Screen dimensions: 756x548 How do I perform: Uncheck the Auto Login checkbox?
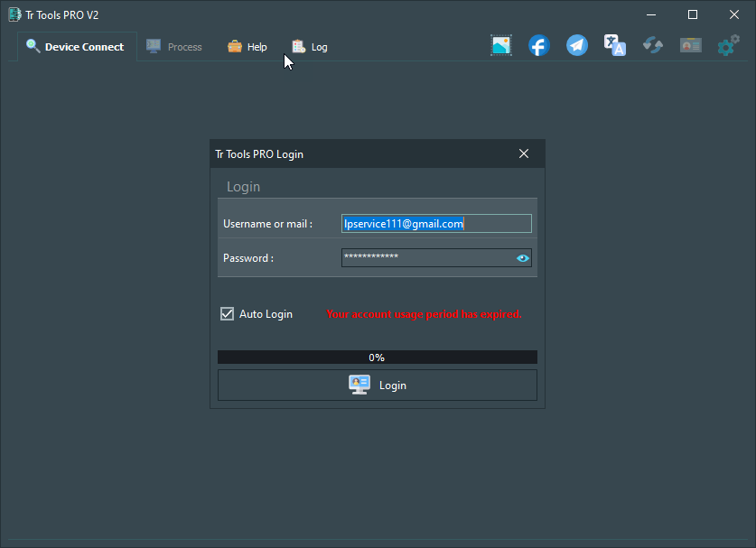tap(227, 313)
